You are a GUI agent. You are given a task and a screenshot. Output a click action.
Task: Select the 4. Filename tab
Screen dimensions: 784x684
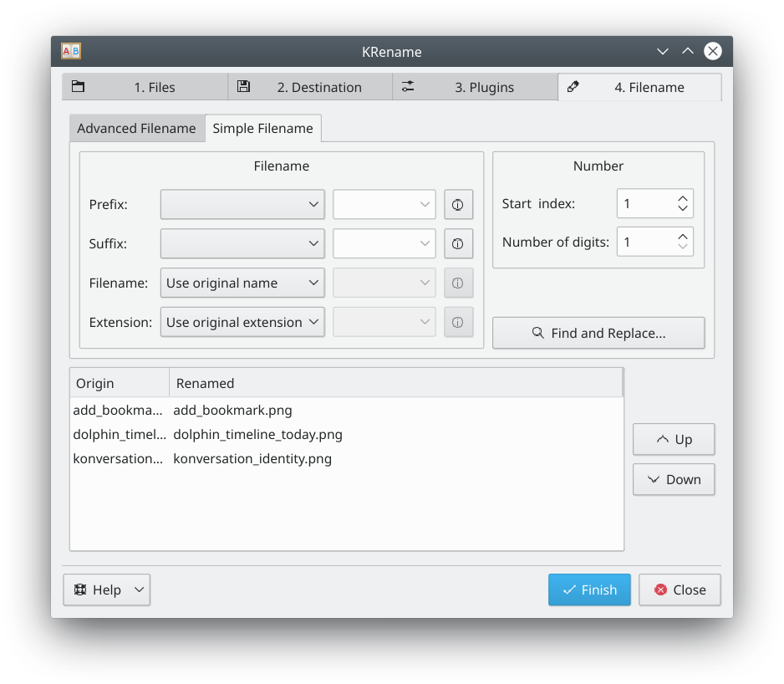point(639,87)
